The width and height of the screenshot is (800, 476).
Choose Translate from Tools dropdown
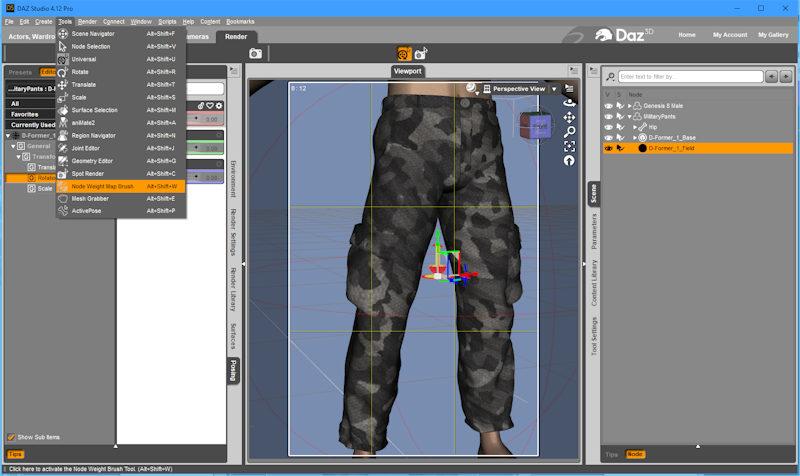[x=121, y=85]
